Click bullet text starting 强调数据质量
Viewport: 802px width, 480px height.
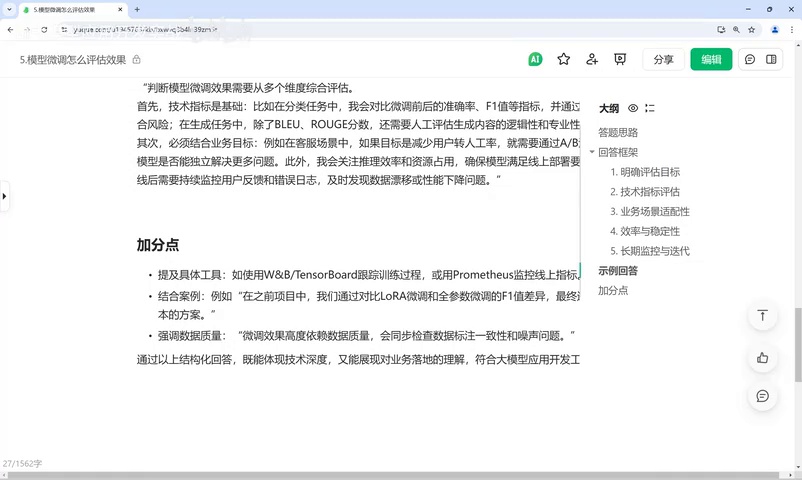pos(366,336)
